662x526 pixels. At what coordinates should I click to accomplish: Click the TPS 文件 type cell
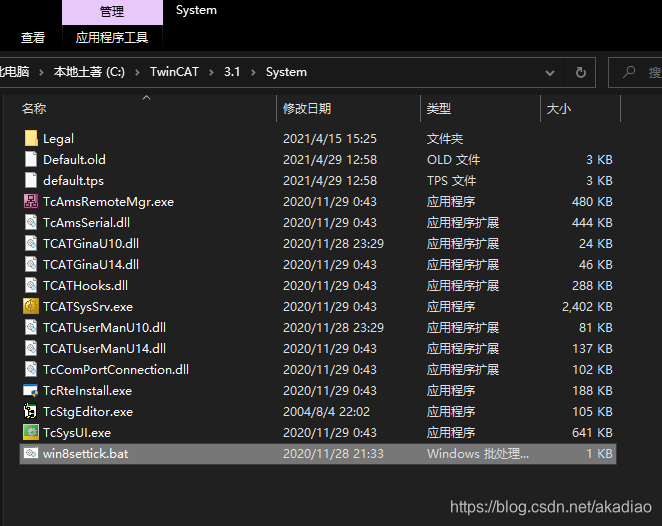(x=451, y=181)
